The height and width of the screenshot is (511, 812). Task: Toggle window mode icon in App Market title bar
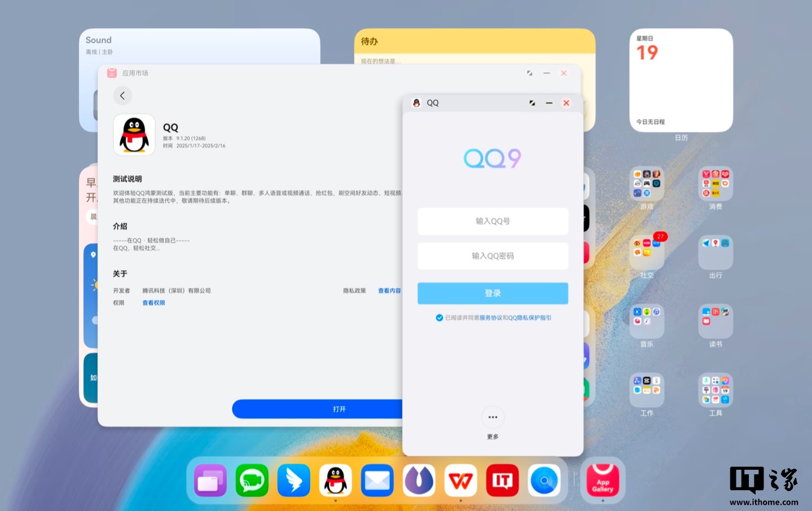pyautogui.click(x=529, y=73)
